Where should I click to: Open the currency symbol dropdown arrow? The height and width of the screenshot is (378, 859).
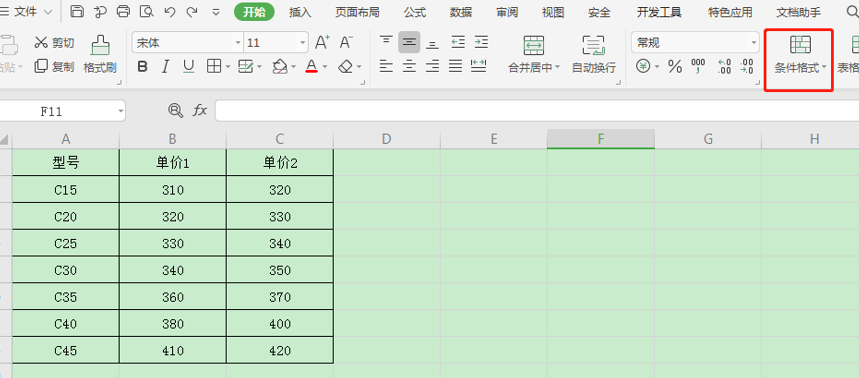pyautogui.click(x=657, y=67)
